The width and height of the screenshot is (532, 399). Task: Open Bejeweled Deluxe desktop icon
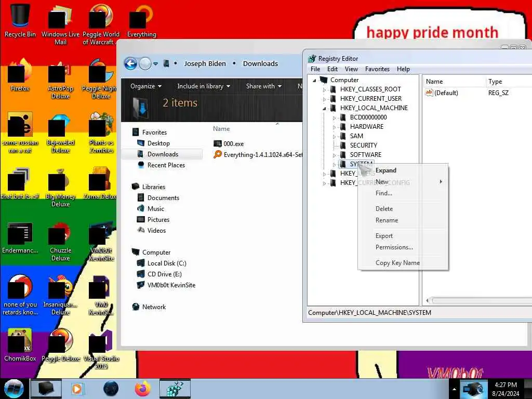tap(60, 133)
